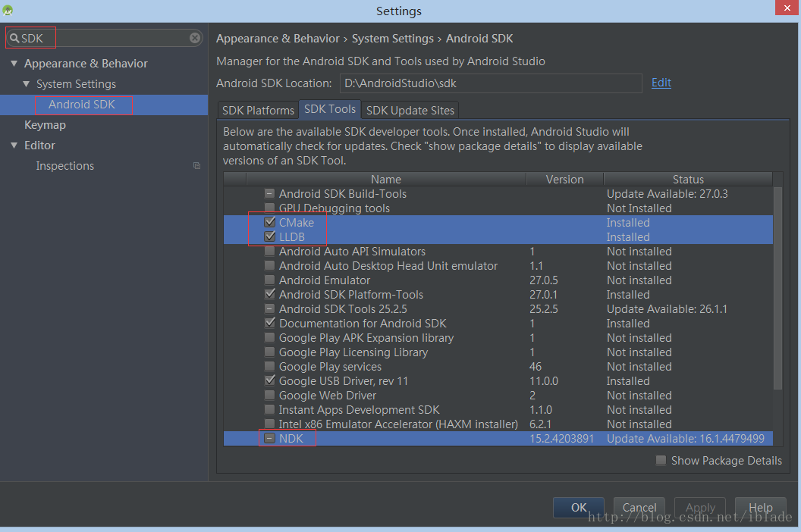Viewport: 801px width, 532px height.
Task: Toggle Android SDK Tools 25.2.5 checkbox
Action: 270,308
